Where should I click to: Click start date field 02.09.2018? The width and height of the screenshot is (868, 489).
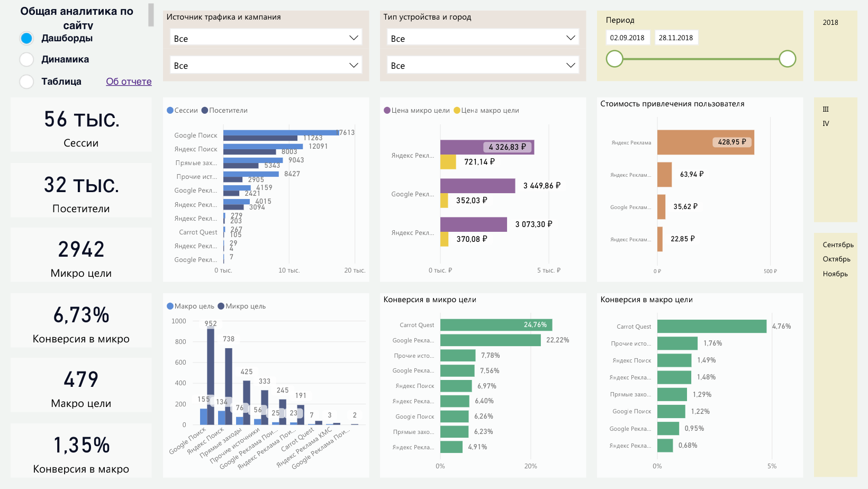click(627, 38)
